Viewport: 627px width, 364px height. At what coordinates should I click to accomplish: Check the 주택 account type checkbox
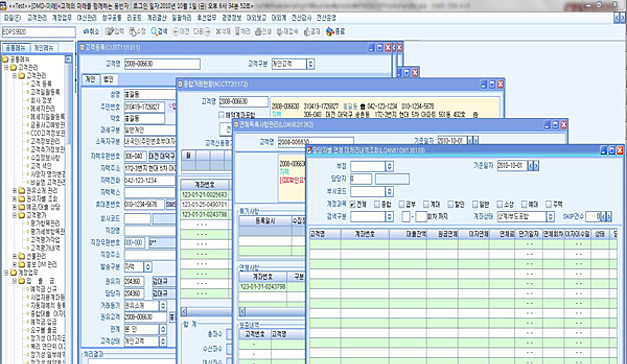[x=549, y=204]
